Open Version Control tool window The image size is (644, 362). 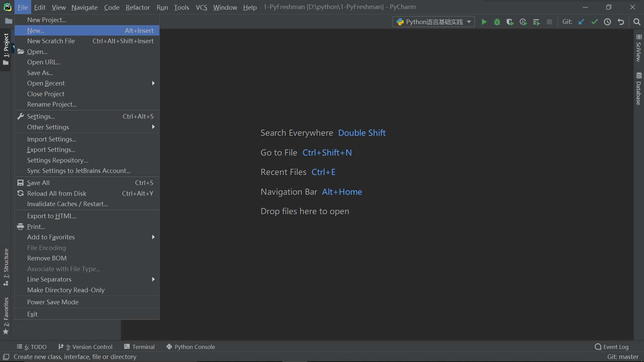point(86,347)
